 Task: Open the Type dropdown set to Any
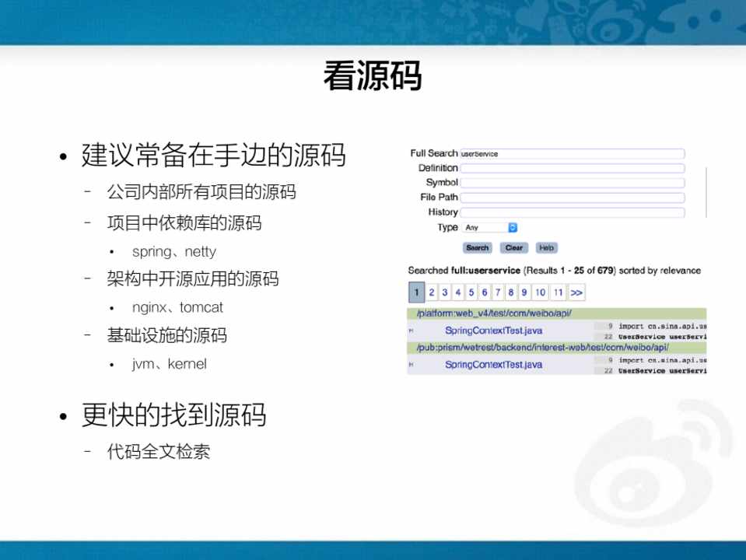point(490,228)
